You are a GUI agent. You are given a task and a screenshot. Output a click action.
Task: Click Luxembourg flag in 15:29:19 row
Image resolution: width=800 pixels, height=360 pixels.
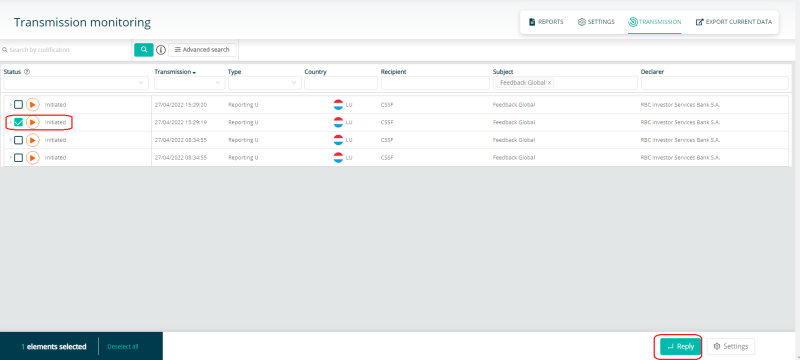pos(338,122)
